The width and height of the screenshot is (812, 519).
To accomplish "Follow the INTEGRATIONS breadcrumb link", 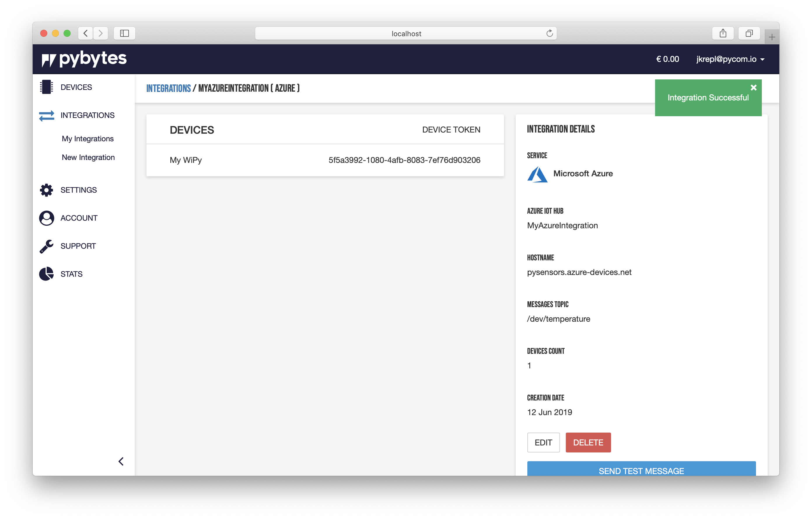I will [169, 88].
